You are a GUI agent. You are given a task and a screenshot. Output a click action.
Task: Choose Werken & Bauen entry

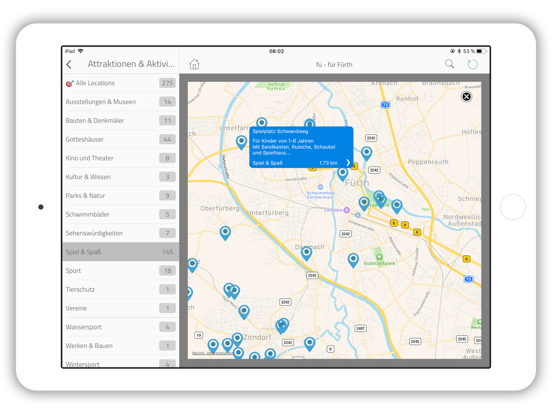(x=121, y=346)
